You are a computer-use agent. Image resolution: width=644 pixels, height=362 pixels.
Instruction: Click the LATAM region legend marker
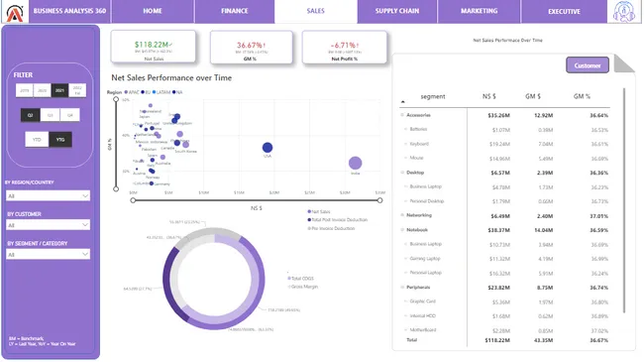click(x=154, y=92)
